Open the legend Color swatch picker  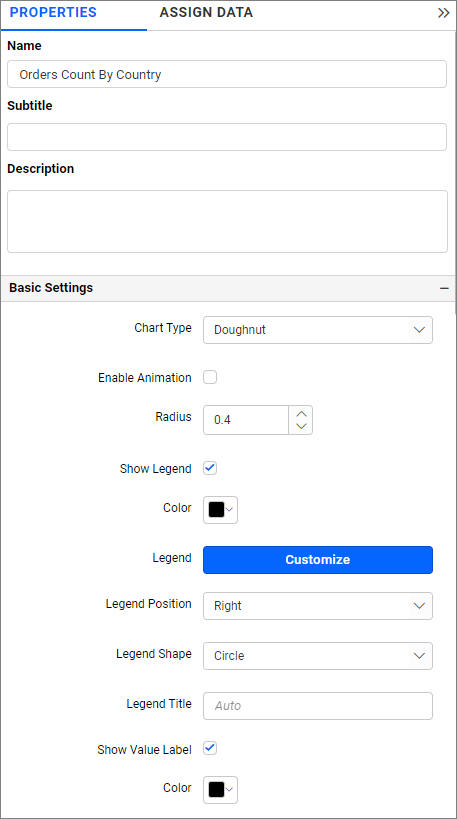click(220, 510)
